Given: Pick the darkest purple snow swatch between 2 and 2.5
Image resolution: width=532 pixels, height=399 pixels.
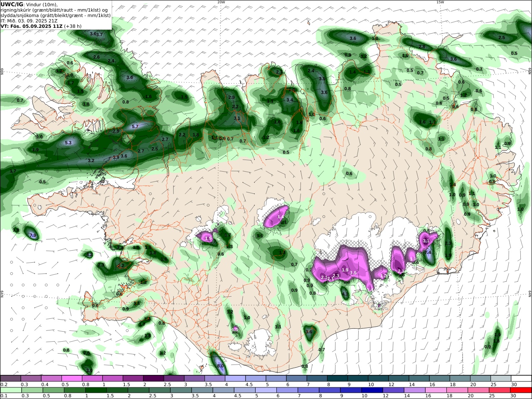Looking at the screenshot, I should pos(153,378).
